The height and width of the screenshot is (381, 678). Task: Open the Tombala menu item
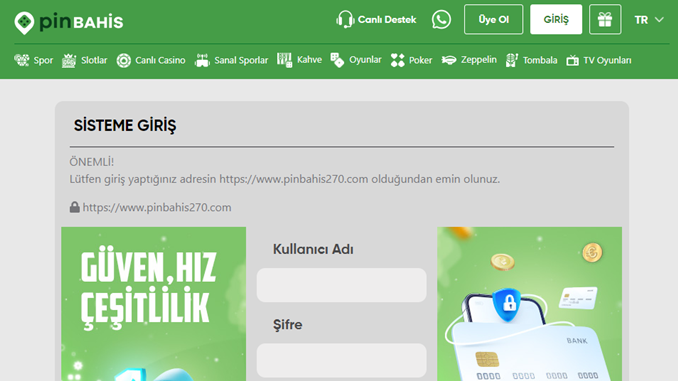[531, 60]
